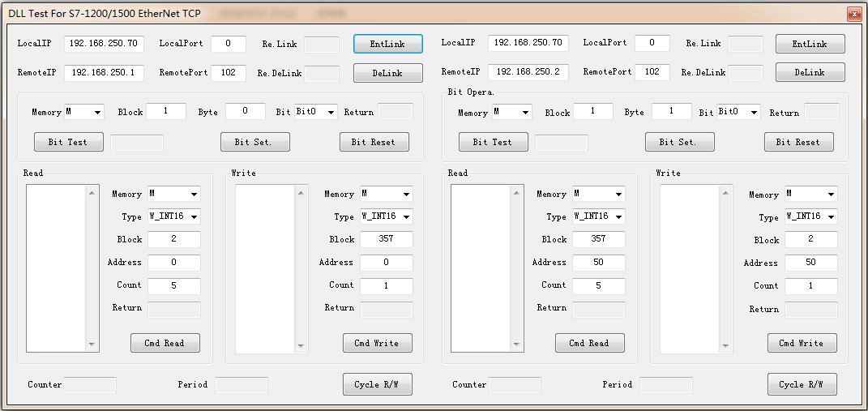The height and width of the screenshot is (411, 868).
Task: Select RemotePort field beside RemoteIP 192.168.250.1
Action: click(x=228, y=72)
